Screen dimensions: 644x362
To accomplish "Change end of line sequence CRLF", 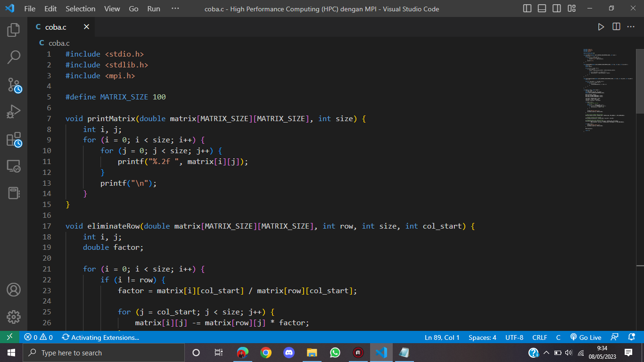I will click(540, 337).
